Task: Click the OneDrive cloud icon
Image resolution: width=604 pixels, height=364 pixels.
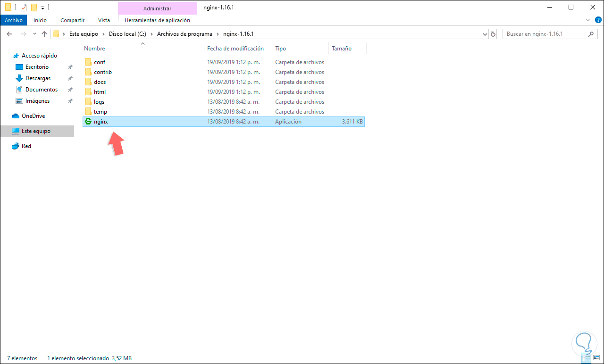Action: point(16,116)
